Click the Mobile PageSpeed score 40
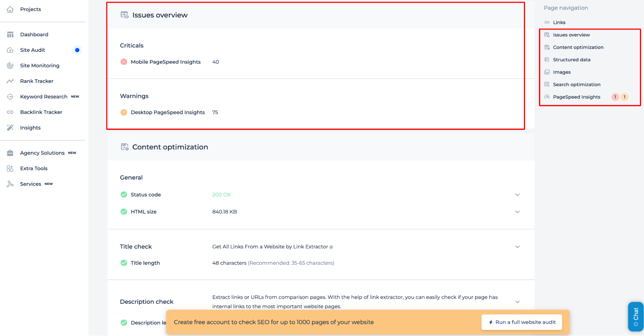 (x=216, y=62)
